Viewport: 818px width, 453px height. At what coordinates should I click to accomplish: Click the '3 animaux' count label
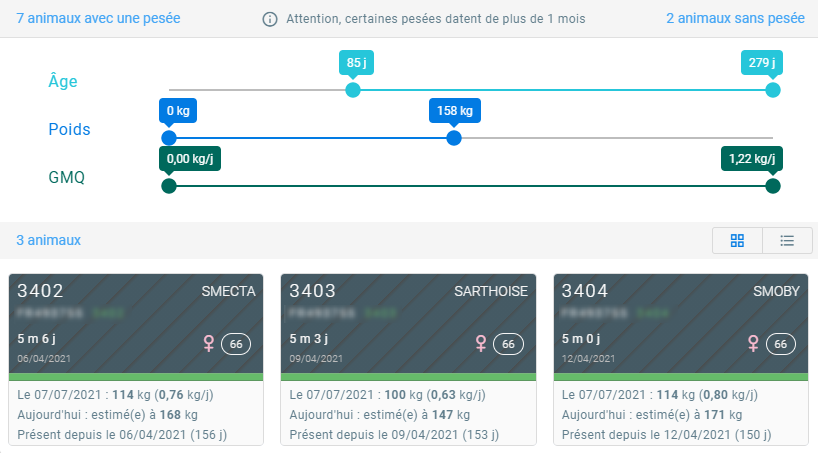(x=49, y=240)
